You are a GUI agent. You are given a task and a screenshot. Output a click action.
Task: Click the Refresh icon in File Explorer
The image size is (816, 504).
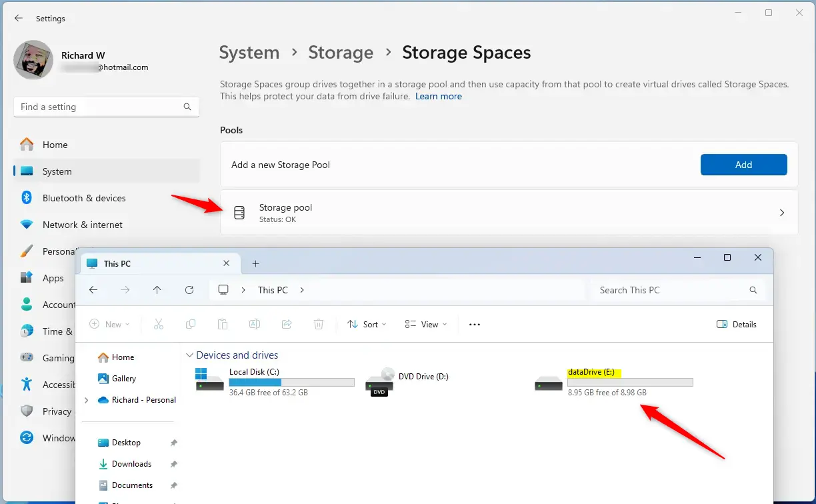pos(189,290)
